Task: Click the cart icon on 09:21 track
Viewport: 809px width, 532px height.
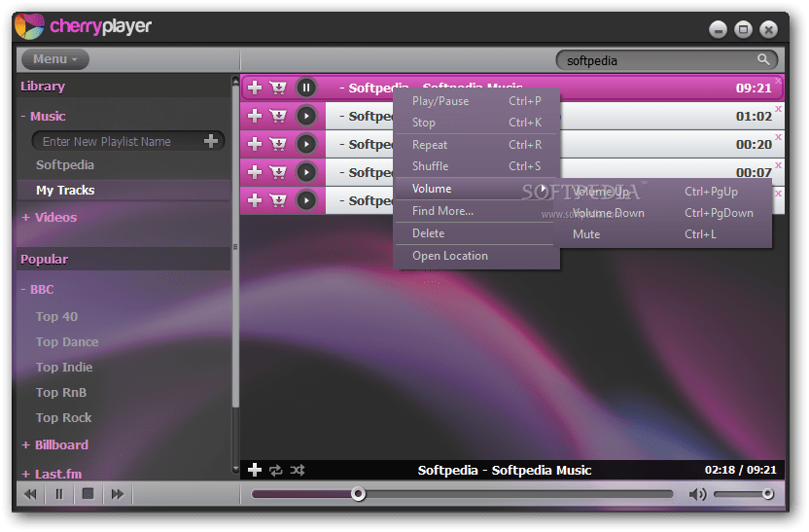Action: pyautogui.click(x=278, y=88)
